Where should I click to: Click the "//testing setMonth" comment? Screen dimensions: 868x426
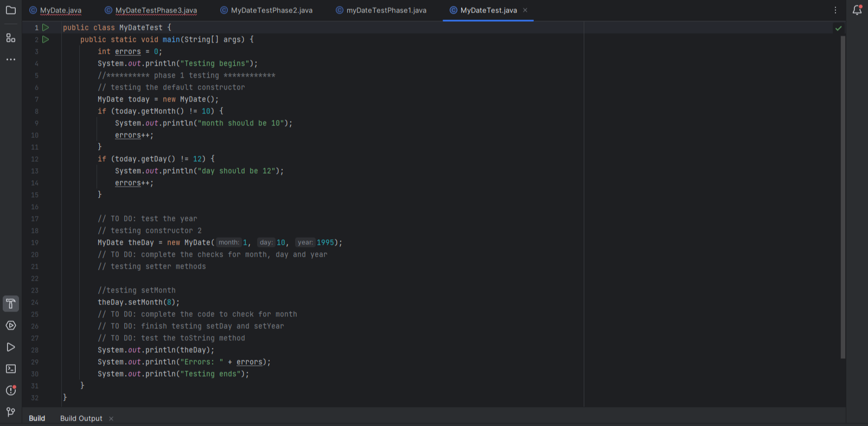[136, 290]
